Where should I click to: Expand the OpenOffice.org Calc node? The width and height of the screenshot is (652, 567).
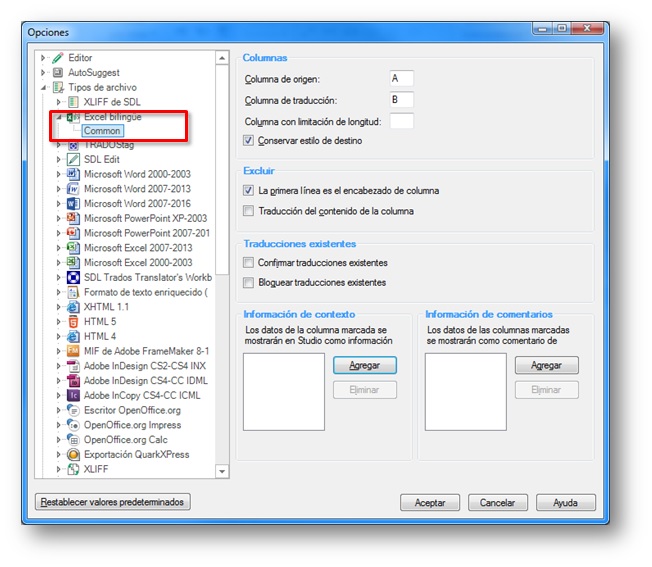point(58,440)
